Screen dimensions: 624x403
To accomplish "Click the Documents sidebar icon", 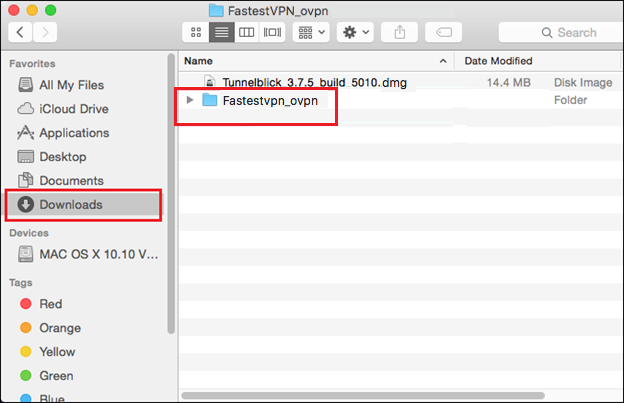I will (x=25, y=180).
